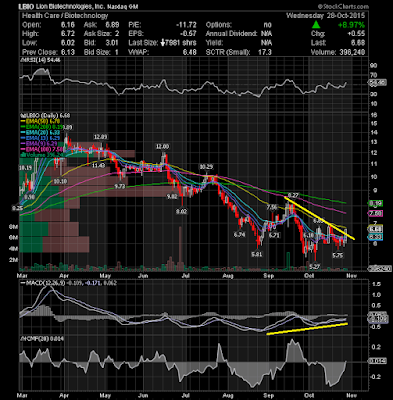Click the Chg value '+0.55'
This screenshot has height=400, width=393.
click(x=355, y=34)
